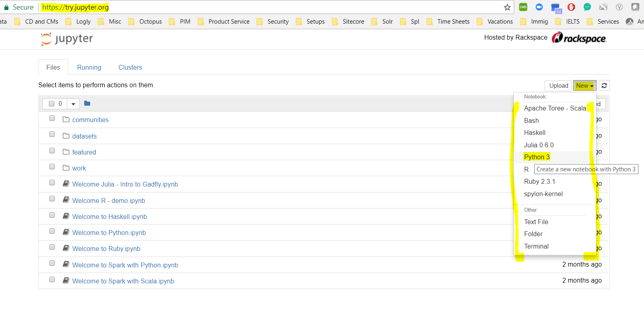Click the red shield extension icon

pos(571,7)
